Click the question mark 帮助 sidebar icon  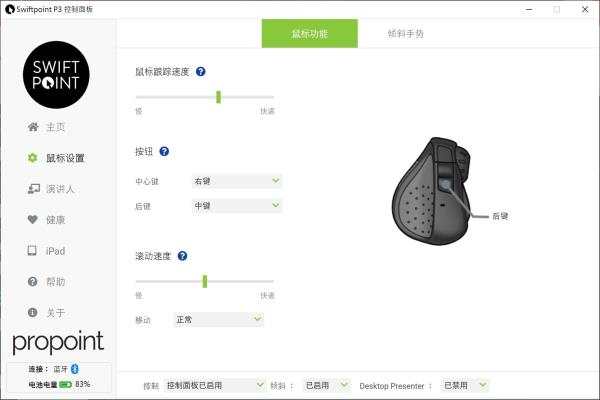point(33,282)
